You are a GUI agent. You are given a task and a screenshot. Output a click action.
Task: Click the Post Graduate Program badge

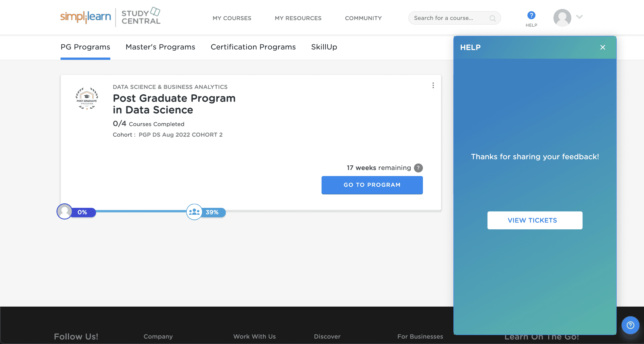point(87,98)
